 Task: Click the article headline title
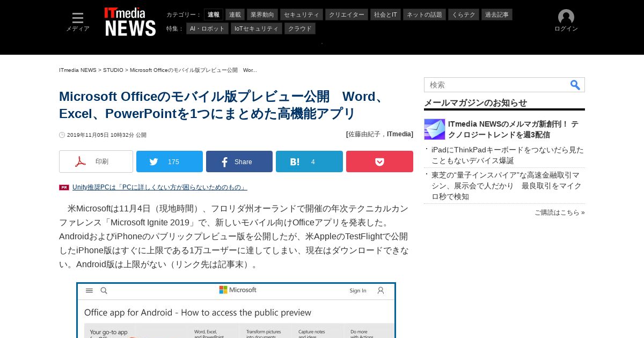tap(223, 105)
